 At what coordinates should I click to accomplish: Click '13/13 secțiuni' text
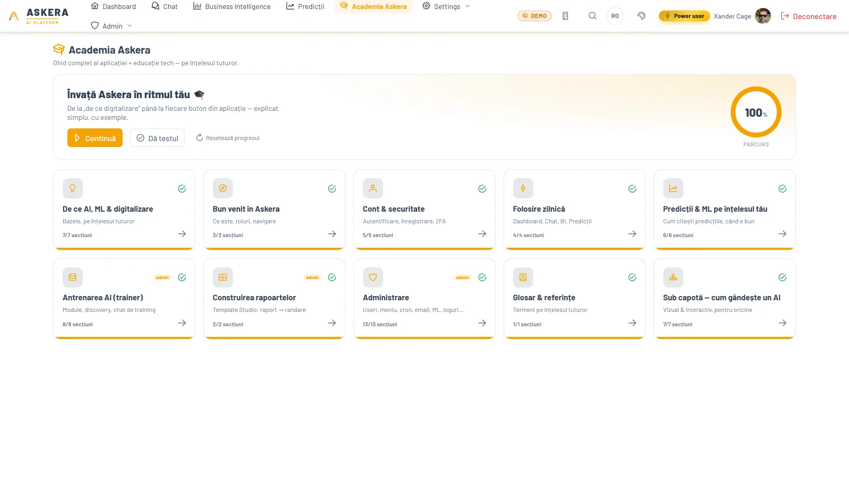(380, 324)
